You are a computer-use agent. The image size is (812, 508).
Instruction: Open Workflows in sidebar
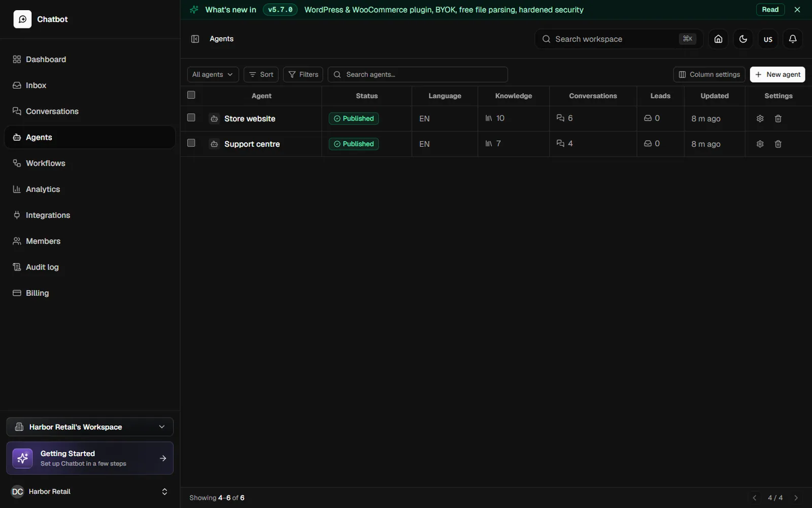point(90,163)
